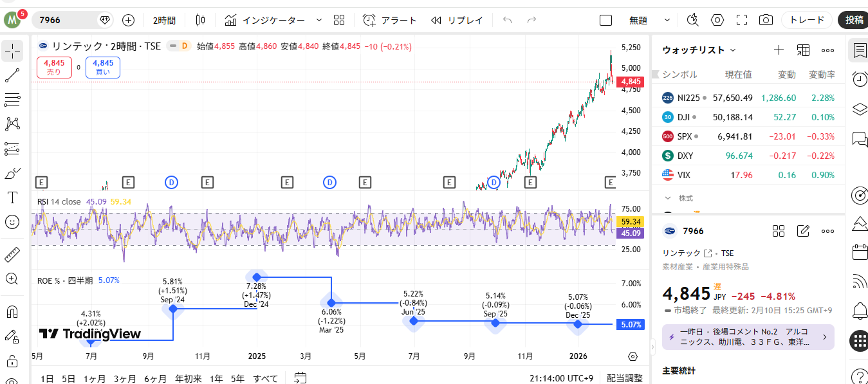Screen dimensions: 868x384
Task: Select the trend line drawing tool
Action: click(x=12, y=75)
